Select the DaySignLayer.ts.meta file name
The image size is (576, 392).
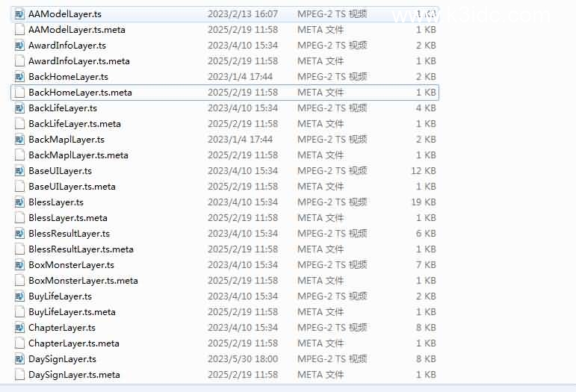74,375
